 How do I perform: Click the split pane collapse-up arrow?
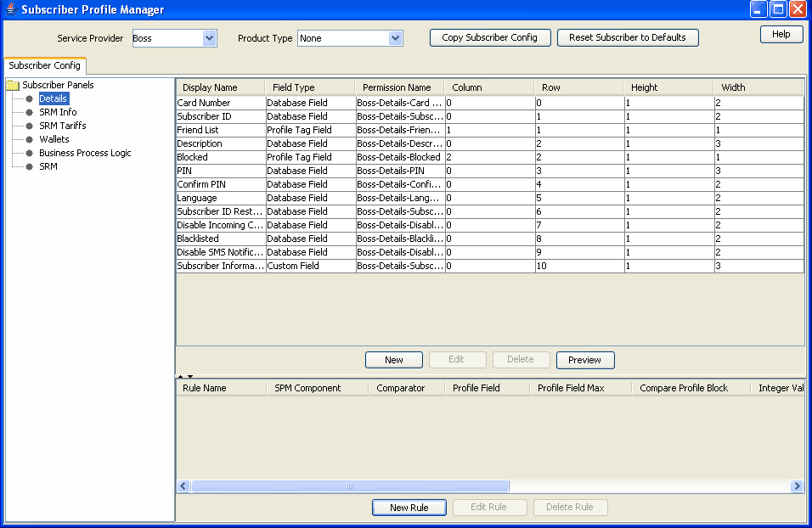point(180,376)
